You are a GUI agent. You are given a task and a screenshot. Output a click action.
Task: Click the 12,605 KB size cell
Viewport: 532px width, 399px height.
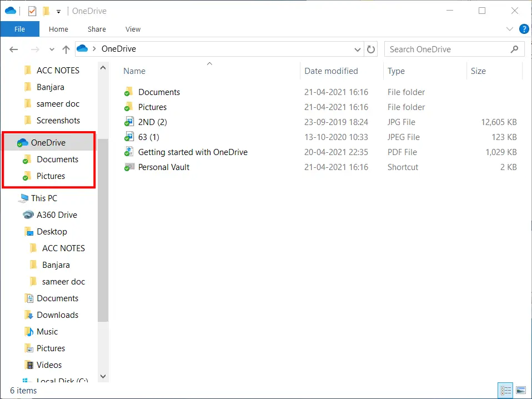[499, 122]
